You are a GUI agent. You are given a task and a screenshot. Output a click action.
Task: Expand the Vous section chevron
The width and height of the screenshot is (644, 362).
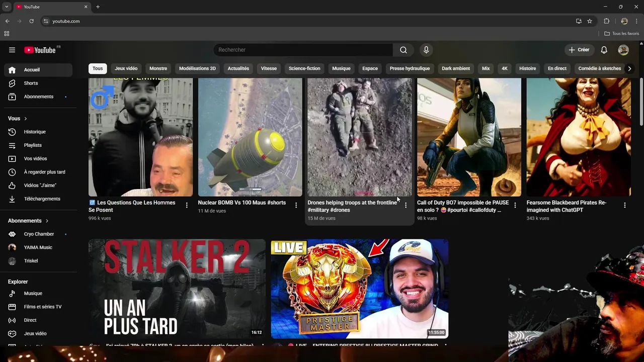click(26, 119)
